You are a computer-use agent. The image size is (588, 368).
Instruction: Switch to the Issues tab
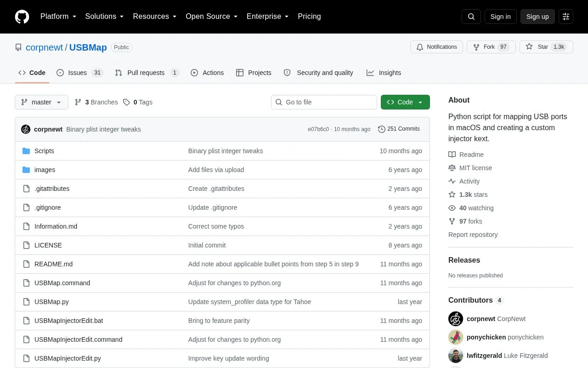80,73
